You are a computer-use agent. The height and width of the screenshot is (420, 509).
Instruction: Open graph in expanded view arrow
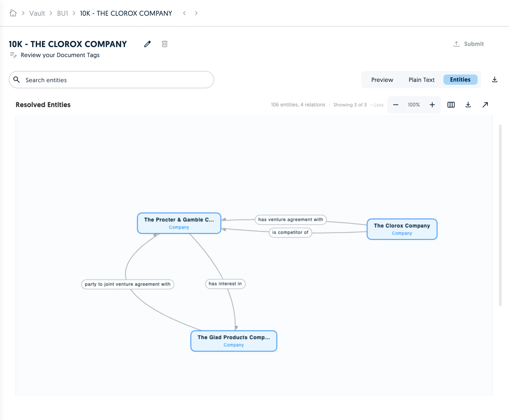coord(485,105)
